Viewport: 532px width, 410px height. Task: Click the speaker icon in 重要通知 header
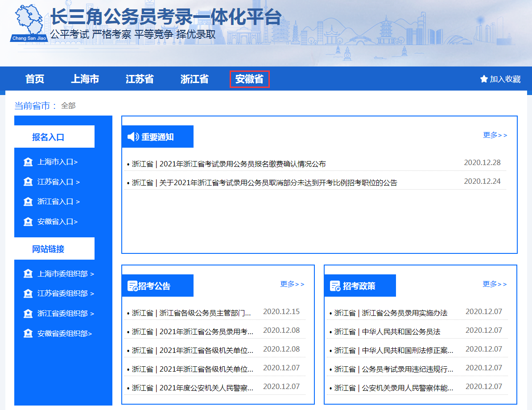pyautogui.click(x=133, y=137)
